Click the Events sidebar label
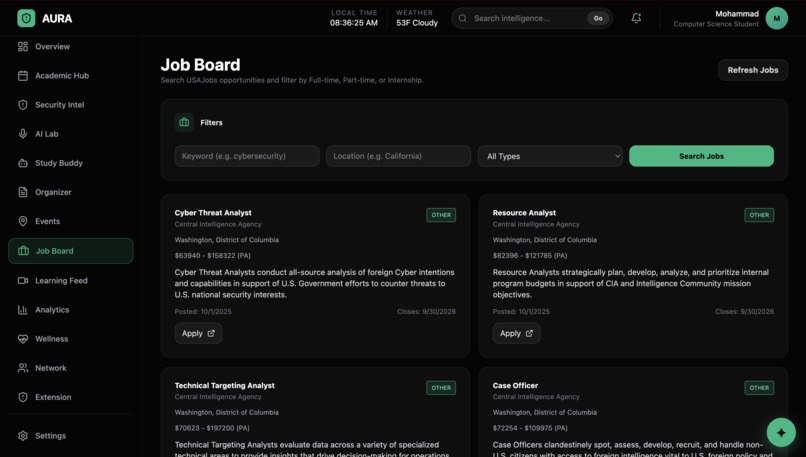806x457 pixels. [x=47, y=221]
